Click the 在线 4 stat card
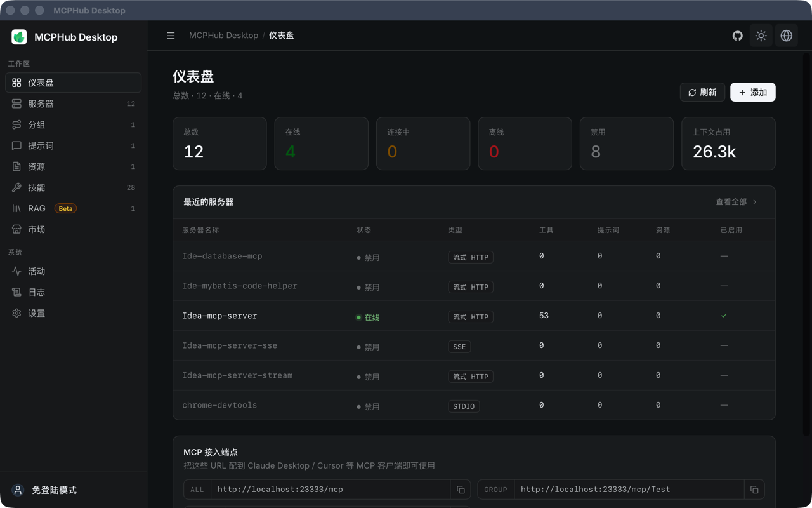The image size is (812, 508). click(322, 144)
